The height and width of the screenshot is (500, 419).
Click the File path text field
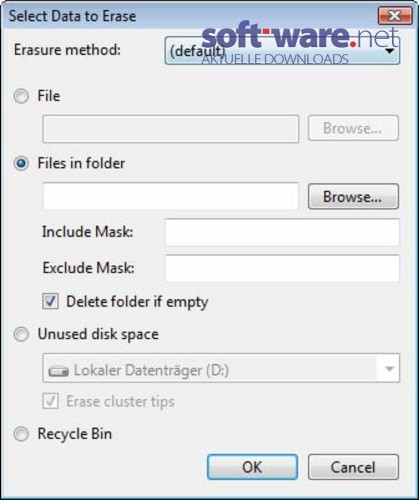coord(171,129)
